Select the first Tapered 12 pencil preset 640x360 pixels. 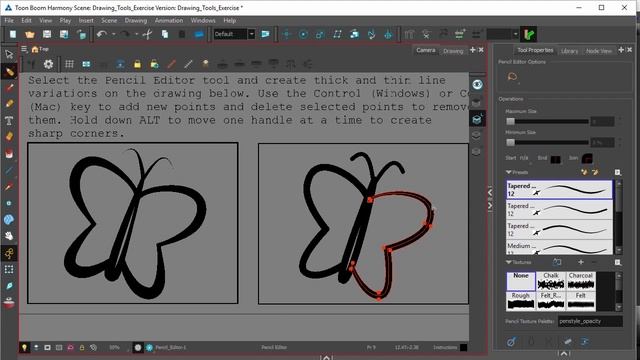(559, 189)
